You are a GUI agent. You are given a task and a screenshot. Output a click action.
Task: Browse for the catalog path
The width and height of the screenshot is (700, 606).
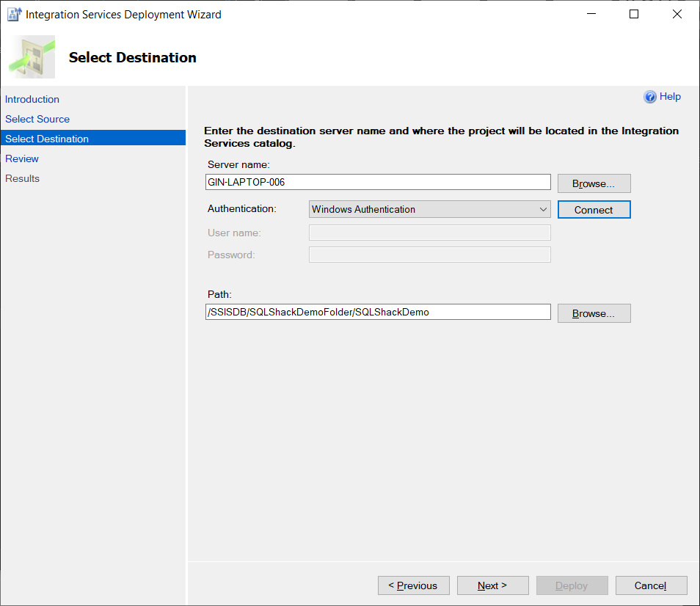pos(594,313)
